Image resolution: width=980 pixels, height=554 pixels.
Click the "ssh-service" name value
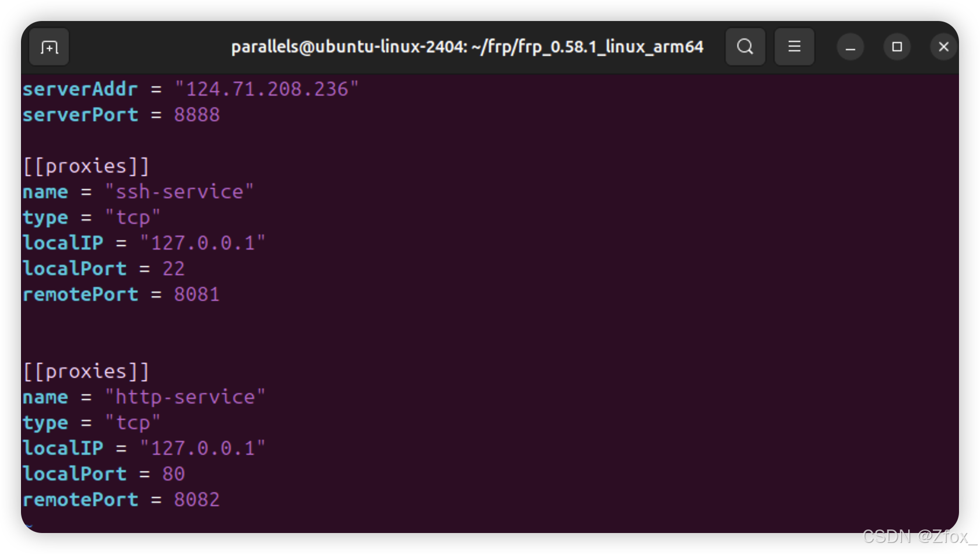point(179,192)
